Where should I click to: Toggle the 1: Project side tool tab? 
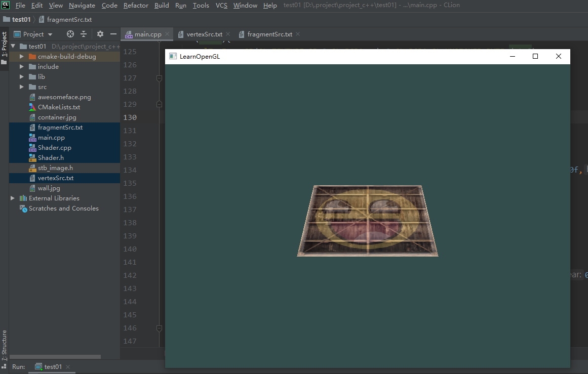click(x=4, y=48)
